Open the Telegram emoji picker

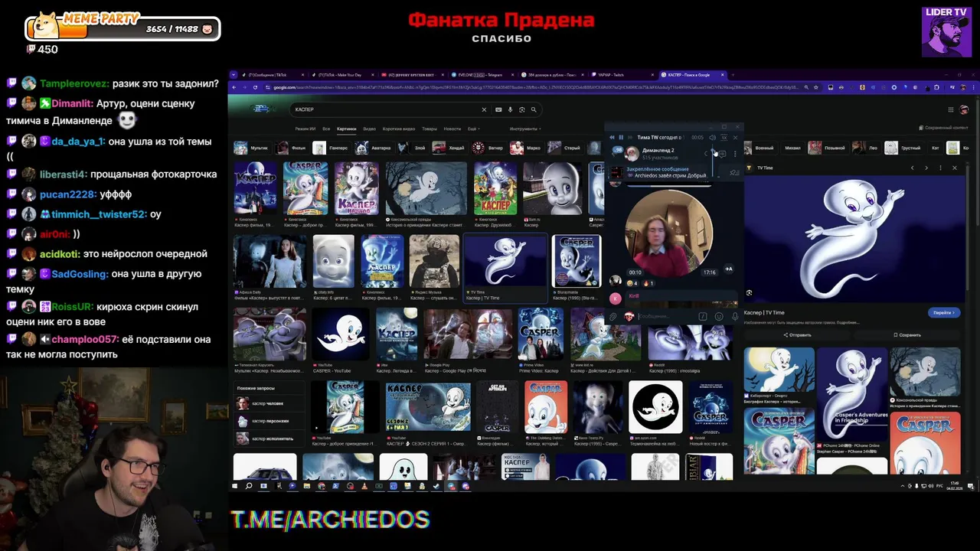coord(719,317)
